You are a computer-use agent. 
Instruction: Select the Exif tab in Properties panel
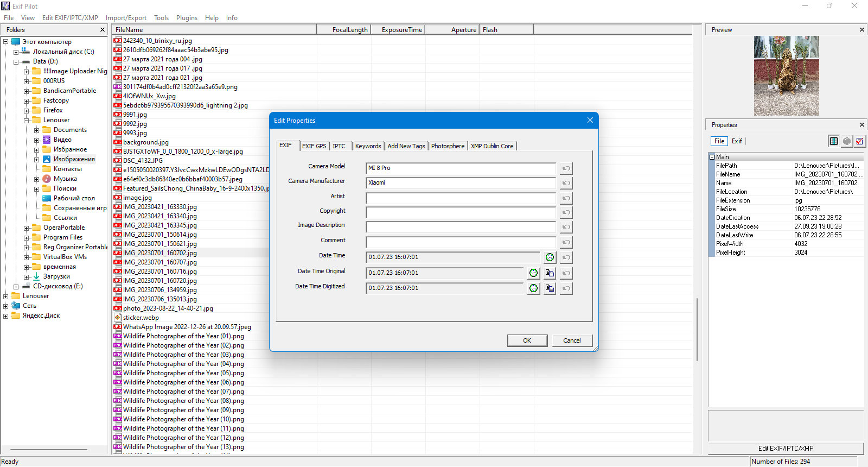pos(737,141)
